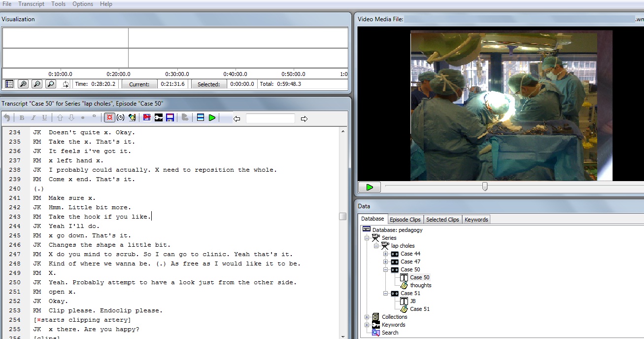Click the zoom out magnifier under visualization
The width and height of the screenshot is (644, 339).
(37, 84)
